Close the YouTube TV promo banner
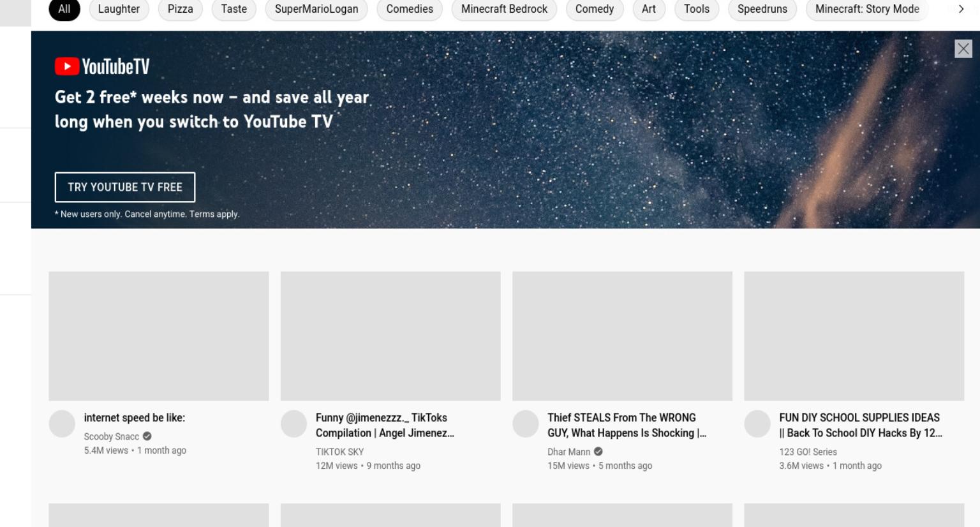Screen dimensions: 980x527 (963, 48)
